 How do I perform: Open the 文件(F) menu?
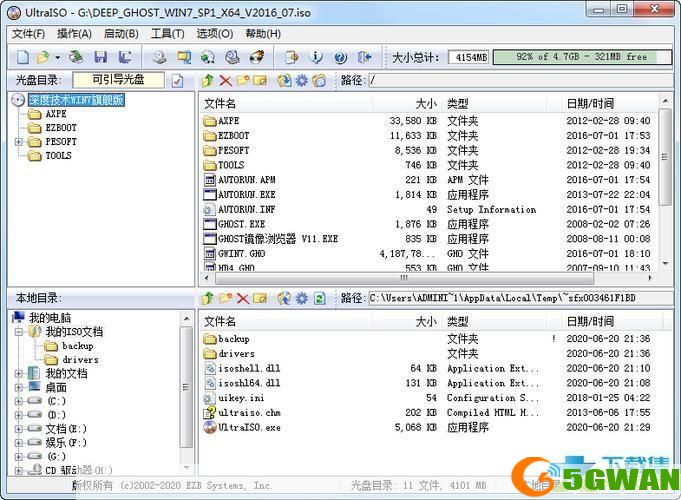point(28,33)
